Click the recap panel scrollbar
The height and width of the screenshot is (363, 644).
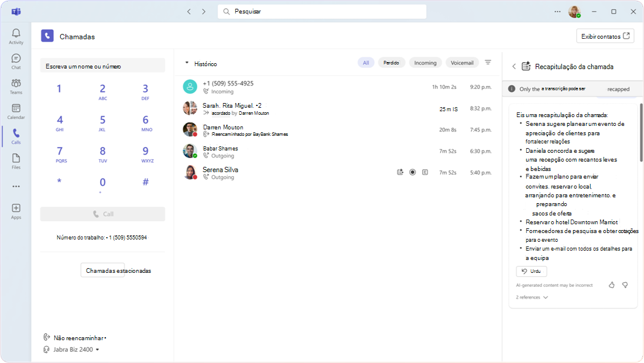tap(640, 132)
